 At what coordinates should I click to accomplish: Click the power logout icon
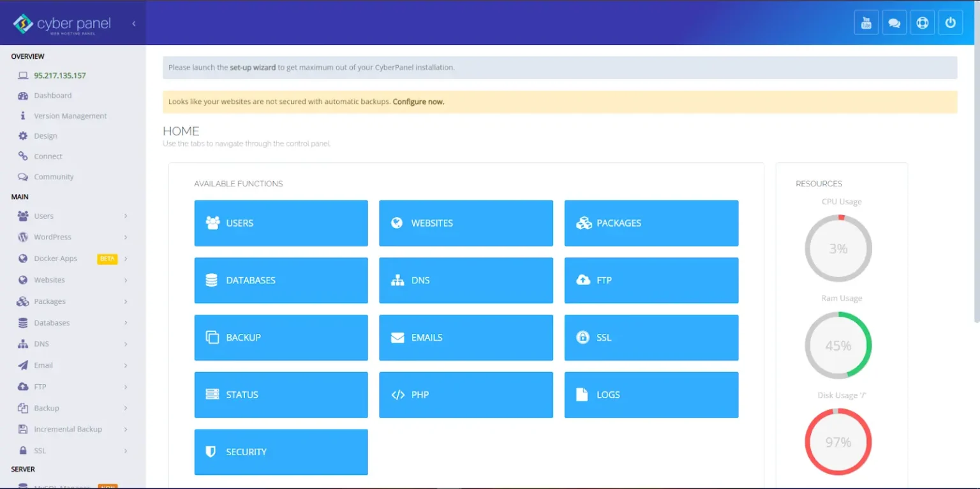951,23
